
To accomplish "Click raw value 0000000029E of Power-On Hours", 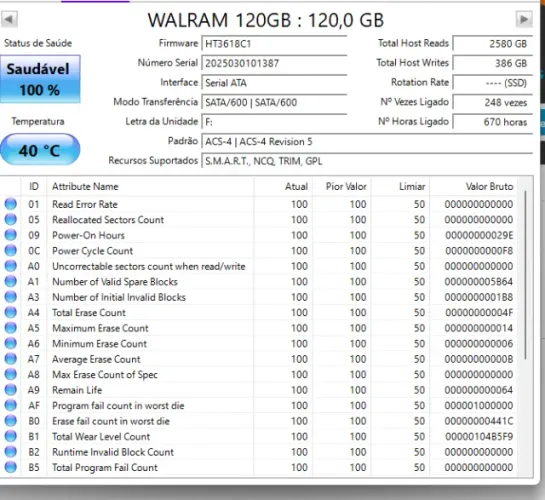I will coord(479,235).
